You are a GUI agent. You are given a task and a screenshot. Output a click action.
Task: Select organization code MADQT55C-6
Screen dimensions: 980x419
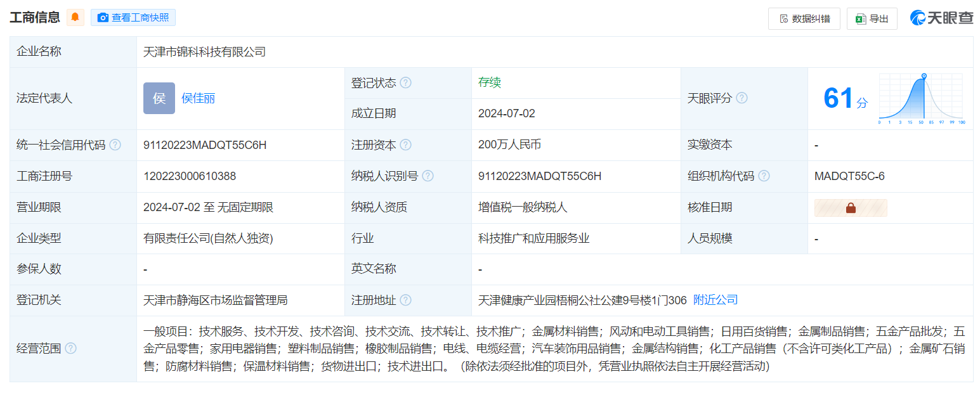(x=849, y=176)
